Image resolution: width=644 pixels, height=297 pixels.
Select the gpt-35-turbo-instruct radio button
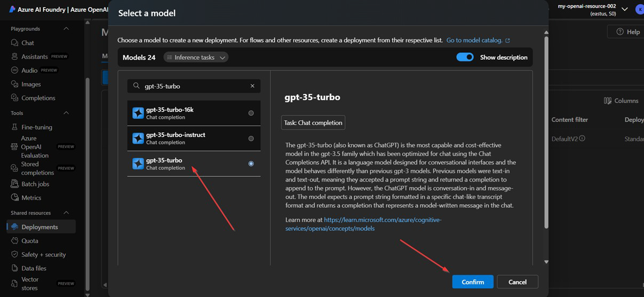(251, 138)
